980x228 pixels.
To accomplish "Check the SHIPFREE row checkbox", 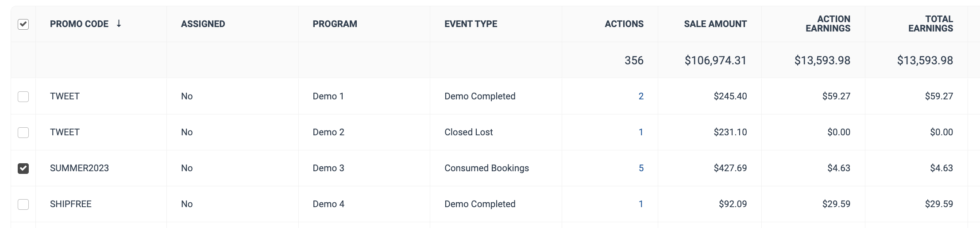I will coord(23,204).
